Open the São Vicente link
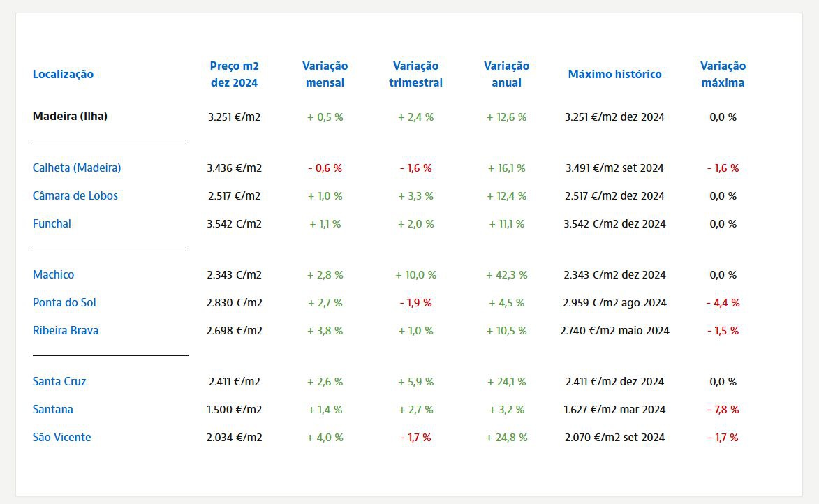 [61, 438]
